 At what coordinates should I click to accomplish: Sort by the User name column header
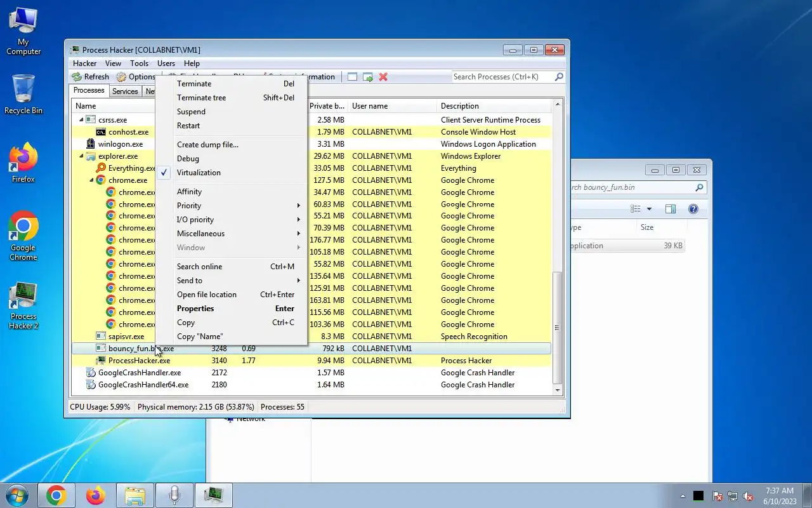pos(370,106)
